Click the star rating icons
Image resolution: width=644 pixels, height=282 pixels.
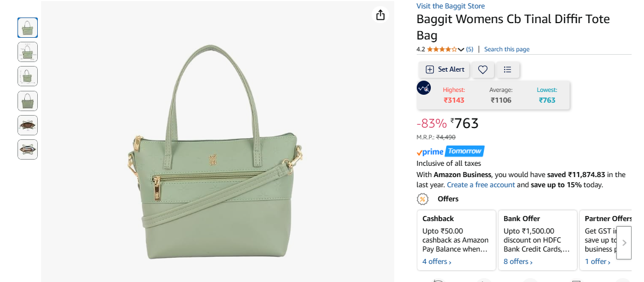click(442, 49)
